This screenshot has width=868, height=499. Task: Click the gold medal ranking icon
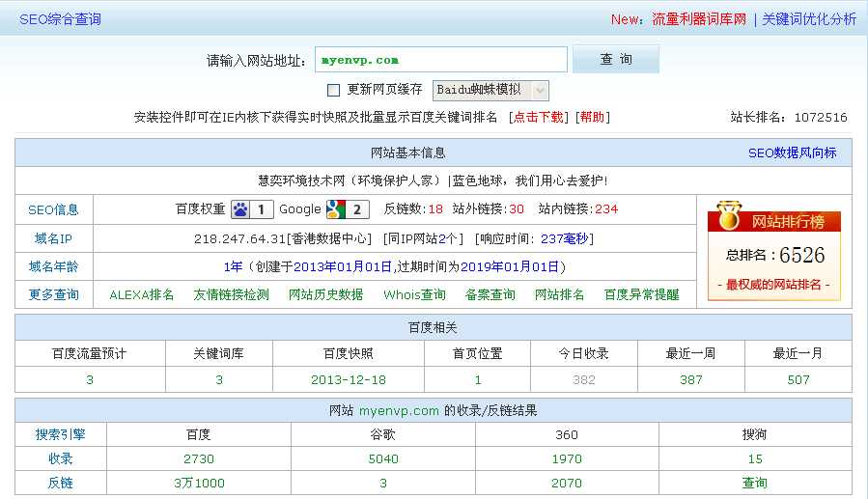[729, 216]
